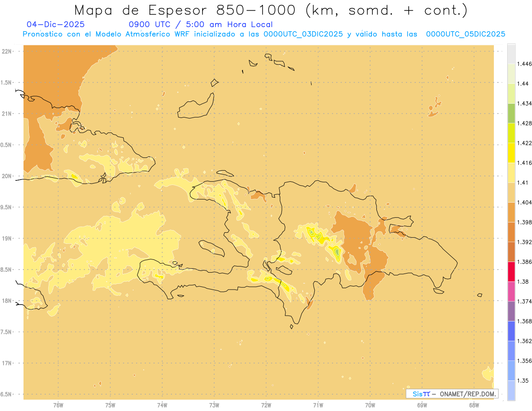Click the legend value '1.38'
Screen dimensions: 532x411
[523, 282]
